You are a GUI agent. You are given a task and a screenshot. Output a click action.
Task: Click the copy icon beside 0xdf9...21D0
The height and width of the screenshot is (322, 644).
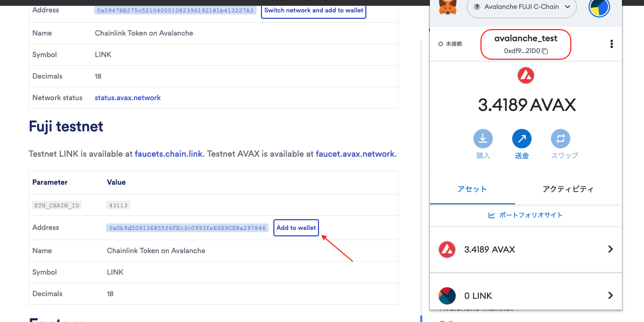coord(545,51)
